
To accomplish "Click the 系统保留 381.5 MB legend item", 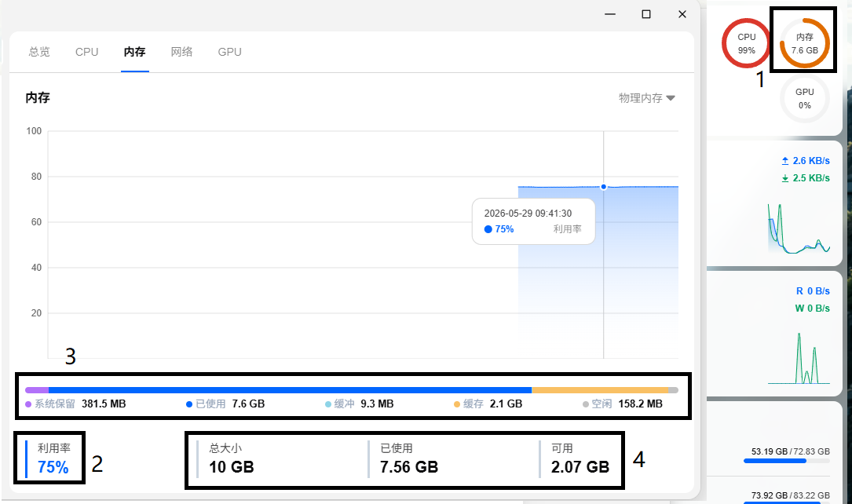I will click(75, 404).
